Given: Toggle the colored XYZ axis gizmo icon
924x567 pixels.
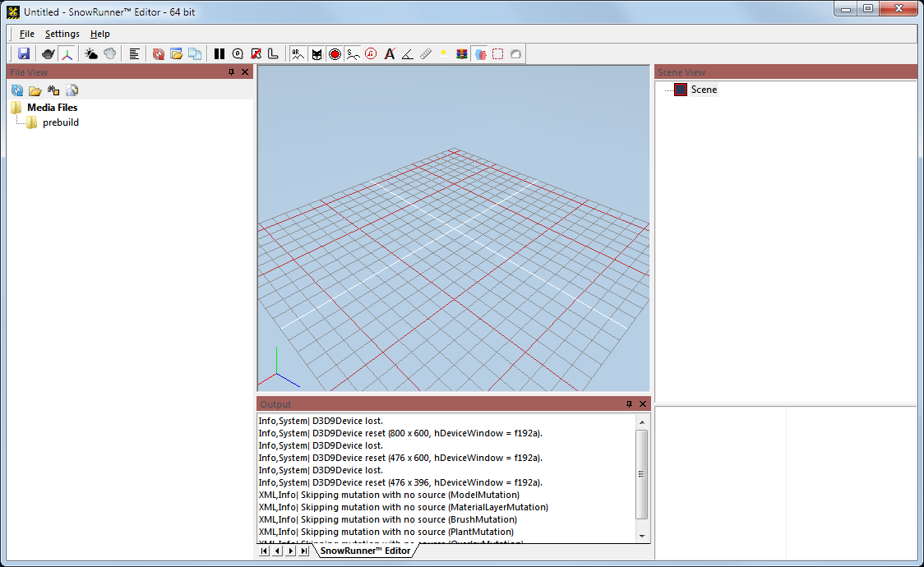Looking at the screenshot, I should (x=67, y=54).
